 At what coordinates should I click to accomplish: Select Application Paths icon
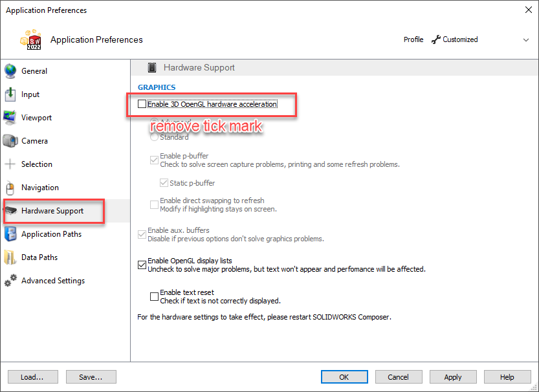pos(10,234)
